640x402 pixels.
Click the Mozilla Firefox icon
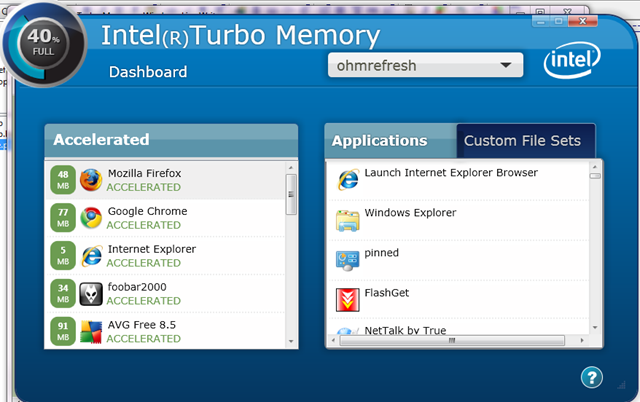point(91,180)
